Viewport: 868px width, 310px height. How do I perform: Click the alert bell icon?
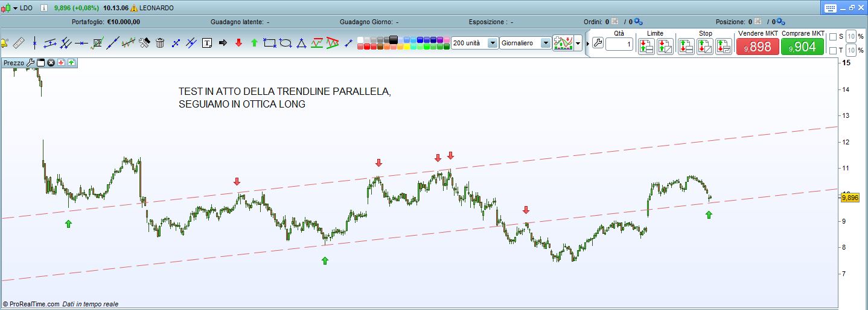pos(4,43)
